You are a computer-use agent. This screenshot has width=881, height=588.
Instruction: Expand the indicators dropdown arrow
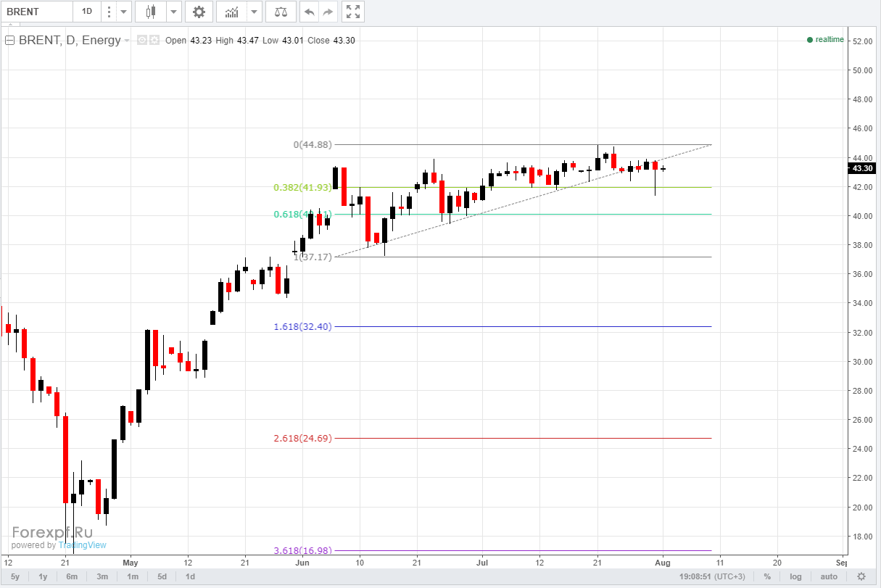[x=254, y=12]
